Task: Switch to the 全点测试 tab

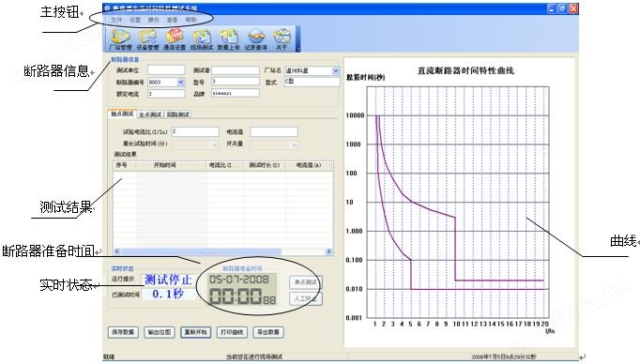Action: point(150,114)
